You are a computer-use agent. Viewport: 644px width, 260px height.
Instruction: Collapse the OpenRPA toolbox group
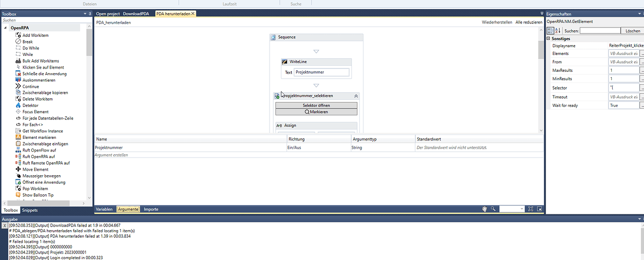click(5, 28)
